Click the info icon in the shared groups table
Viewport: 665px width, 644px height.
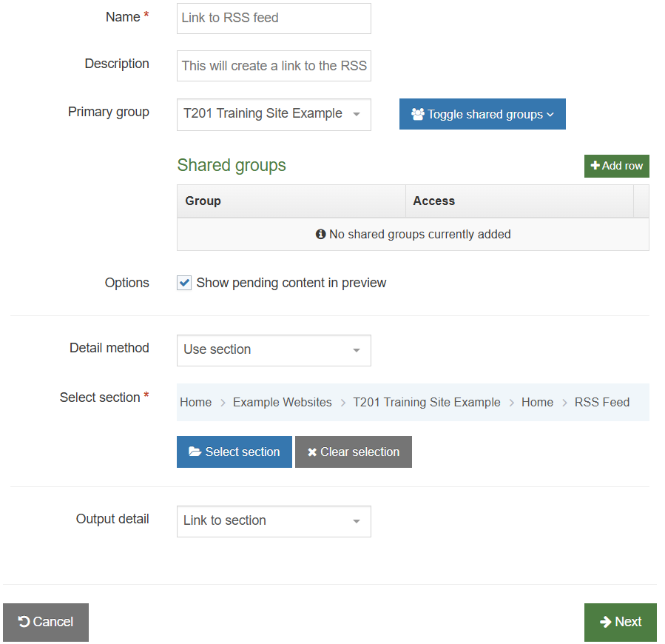tap(320, 234)
